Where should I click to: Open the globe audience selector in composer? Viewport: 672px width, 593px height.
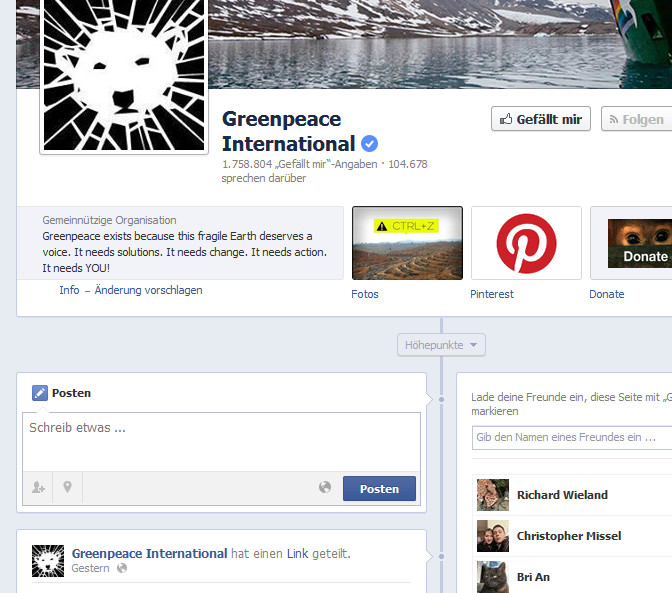click(x=325, y=487)
